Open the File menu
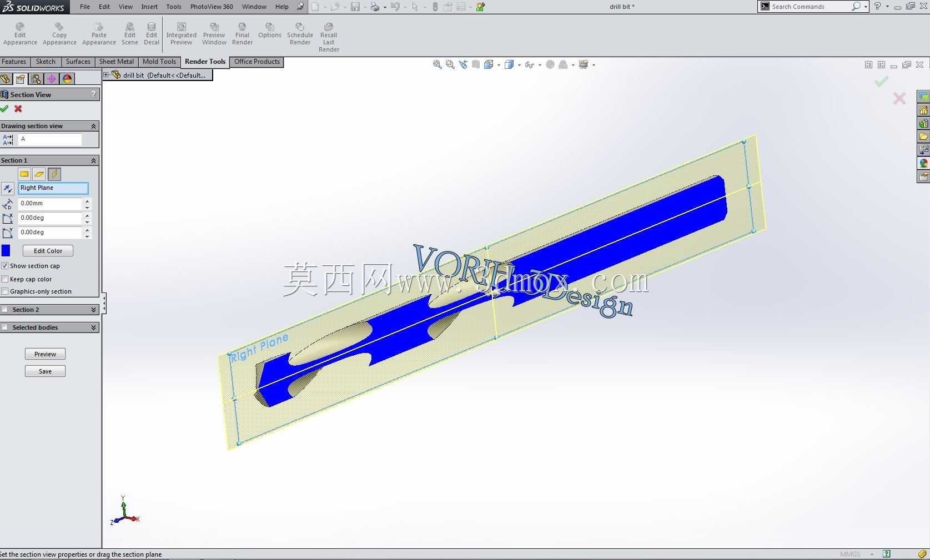This screenshot has height=560, width=930. click(x=85, y=7)
